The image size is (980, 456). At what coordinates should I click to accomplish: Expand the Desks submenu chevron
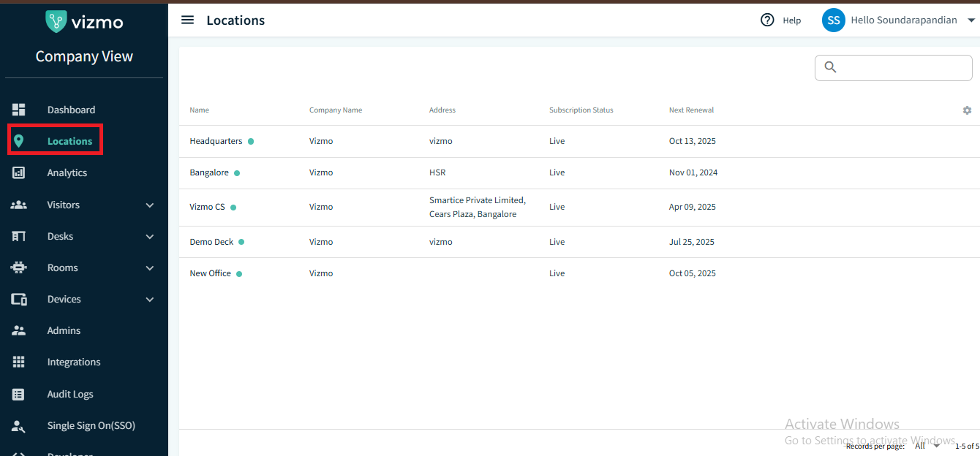[x=150, y=237]
